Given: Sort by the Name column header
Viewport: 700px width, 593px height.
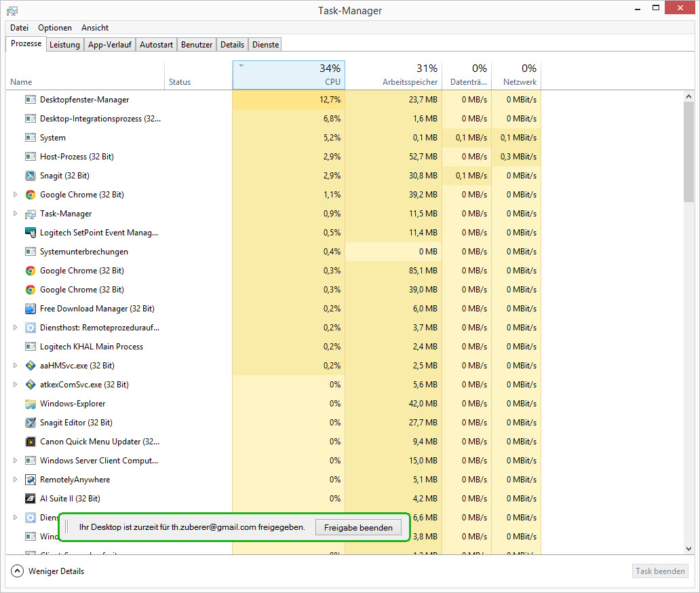Looking at the screenshot, I should (x=85, y=75).
